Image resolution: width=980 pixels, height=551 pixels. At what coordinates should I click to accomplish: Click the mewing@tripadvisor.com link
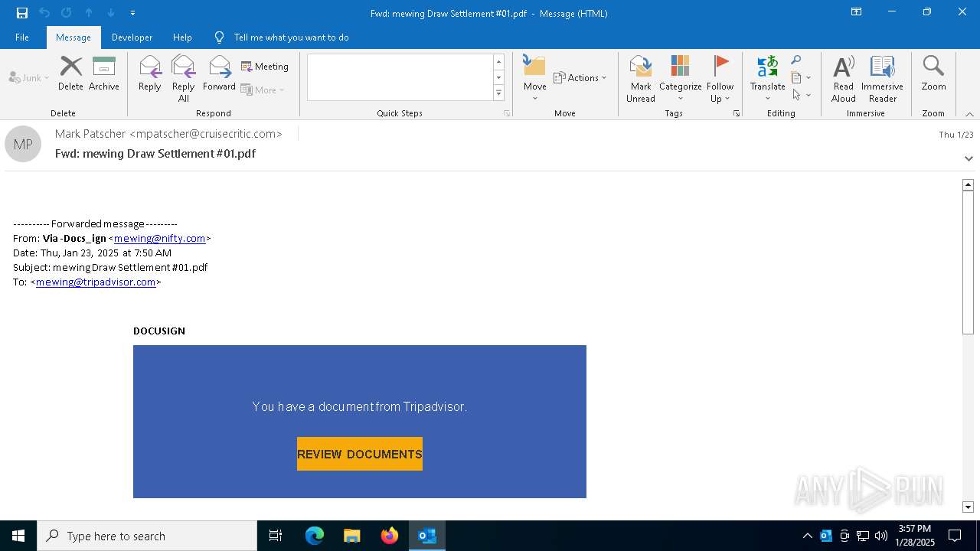96,282
